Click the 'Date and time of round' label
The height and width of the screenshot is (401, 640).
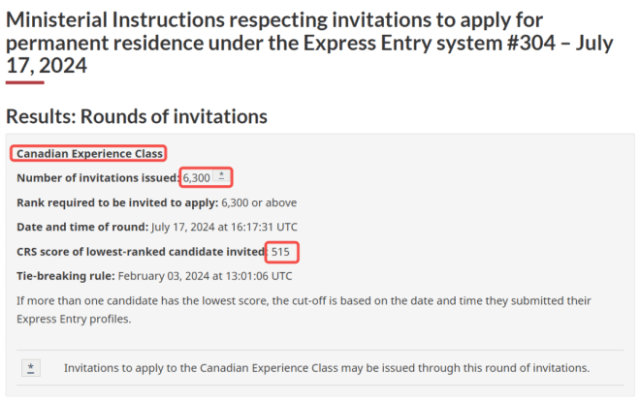(x=82, y=227)
